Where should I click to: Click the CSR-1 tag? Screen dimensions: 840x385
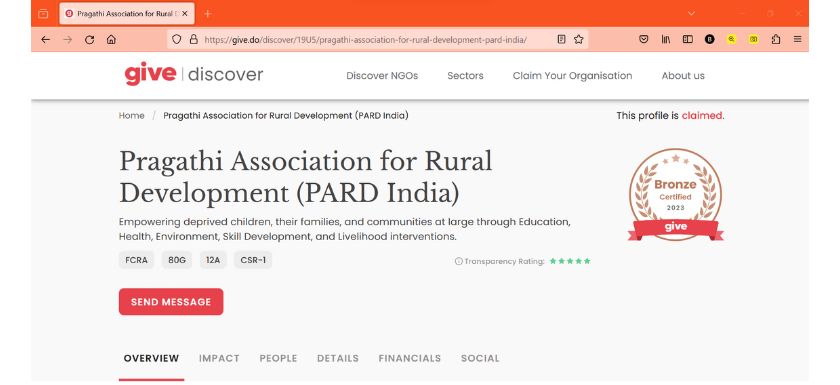[253, 260]
